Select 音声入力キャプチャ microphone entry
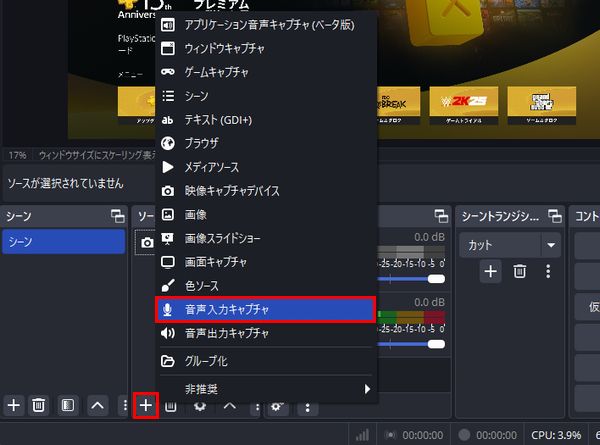The width and height of the screenshot is (600, 445). coord(266,310)
